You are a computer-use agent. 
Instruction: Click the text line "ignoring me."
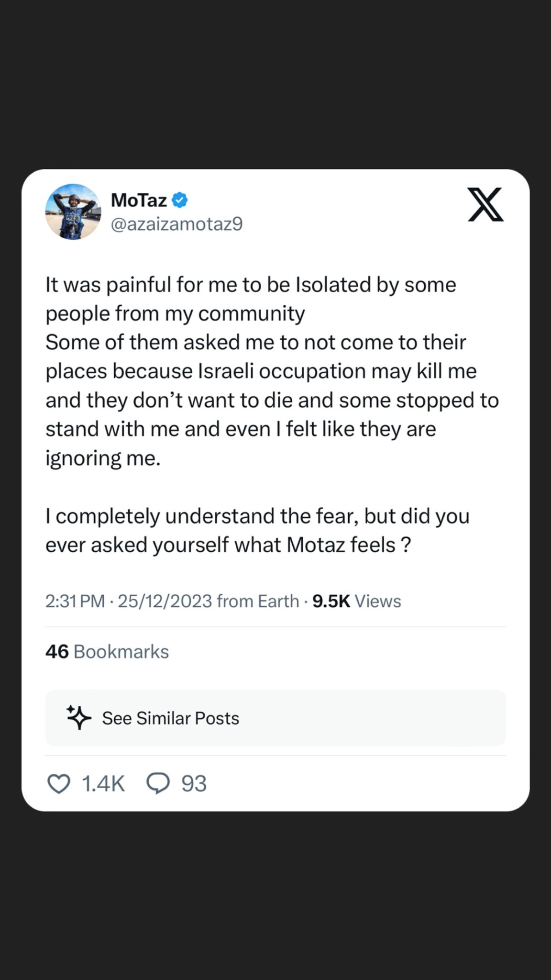coord(103,458)
